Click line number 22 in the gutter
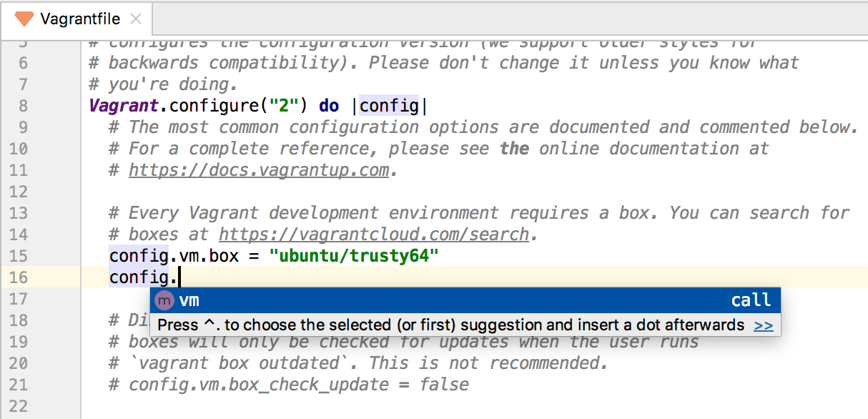This screenshot has width=868, height=419. point(19,406)
